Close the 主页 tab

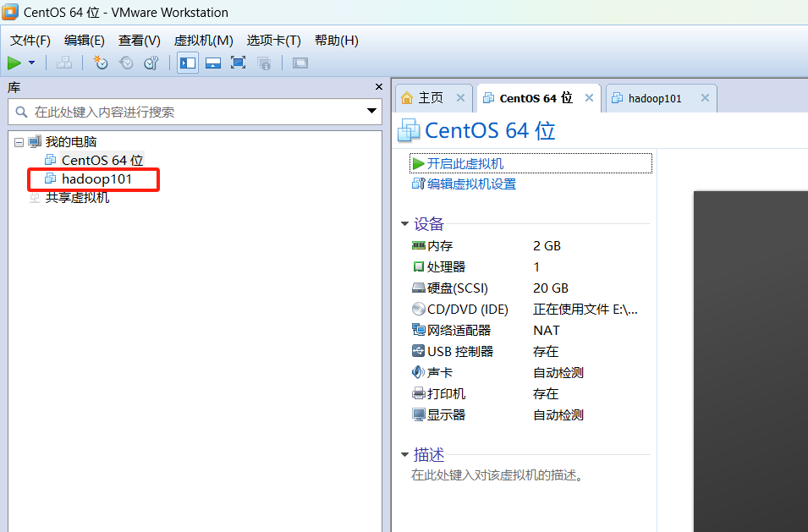pyautogui.click(x=460, y=98)
